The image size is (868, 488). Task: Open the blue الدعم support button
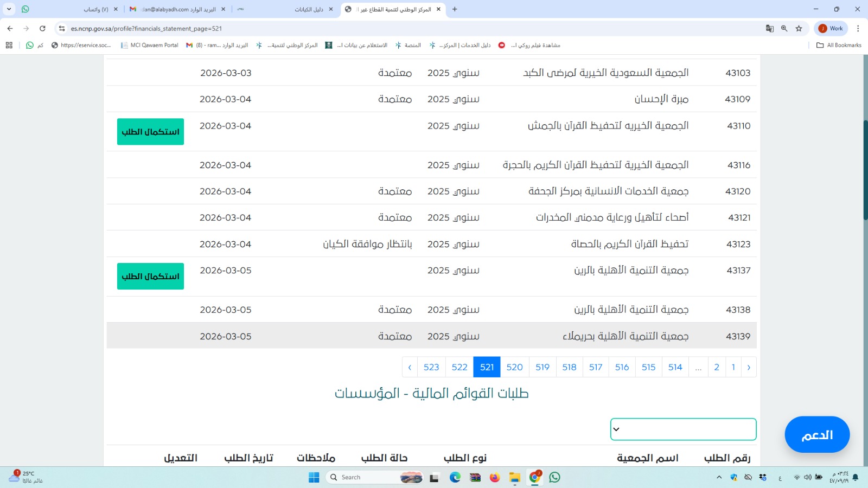(x=817, y=434)
